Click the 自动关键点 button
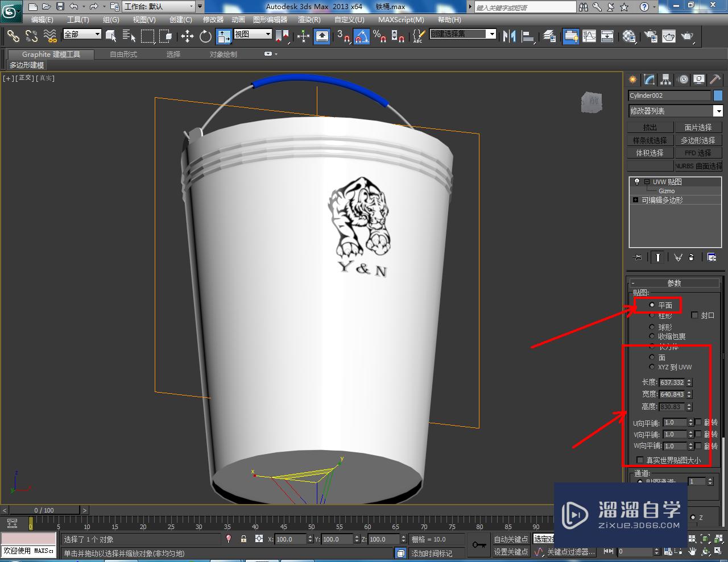The width and height of the screenshot is (728, 562). pos(511,539)
